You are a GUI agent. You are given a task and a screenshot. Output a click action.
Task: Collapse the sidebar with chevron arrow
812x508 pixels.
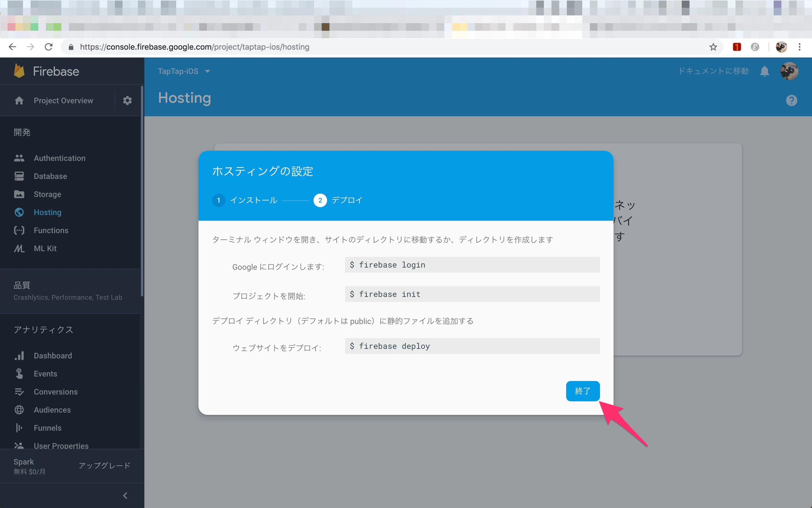(125, 496)
